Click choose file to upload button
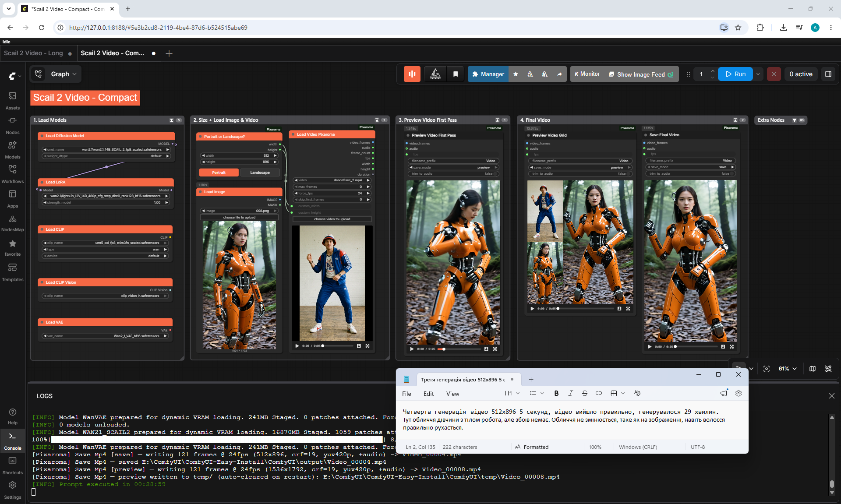The width and height of the screenshot is (841, 504). click(x=239, y=217)
